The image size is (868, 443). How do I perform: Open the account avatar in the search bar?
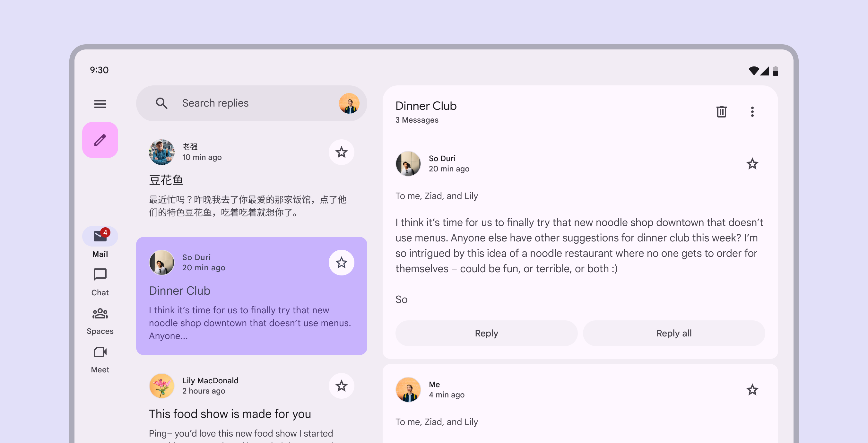click(349, 103)
